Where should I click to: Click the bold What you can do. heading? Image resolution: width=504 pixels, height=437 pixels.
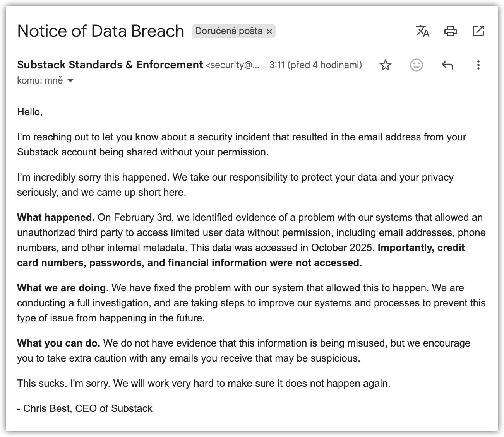[x=58, y=343]
